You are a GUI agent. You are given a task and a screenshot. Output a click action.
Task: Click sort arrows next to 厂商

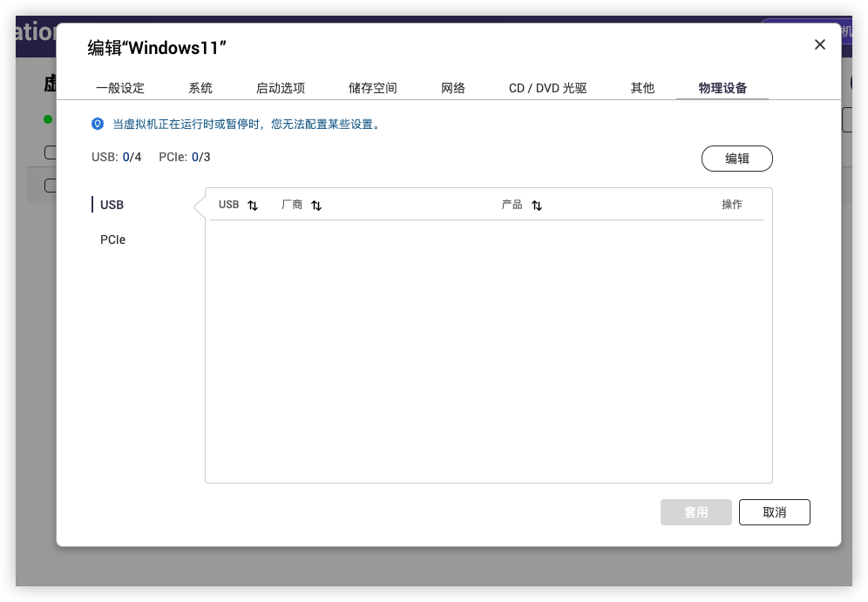pos(316,206)
